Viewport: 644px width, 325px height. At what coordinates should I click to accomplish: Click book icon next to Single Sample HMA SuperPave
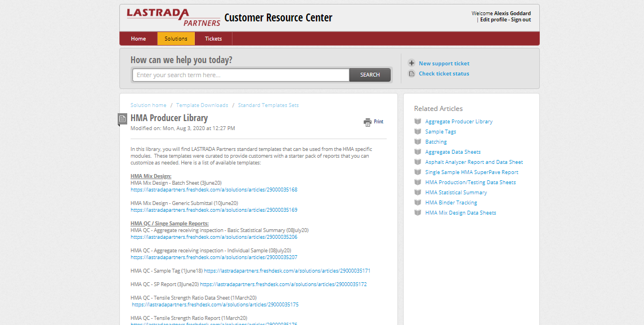[x=418, y=172]
